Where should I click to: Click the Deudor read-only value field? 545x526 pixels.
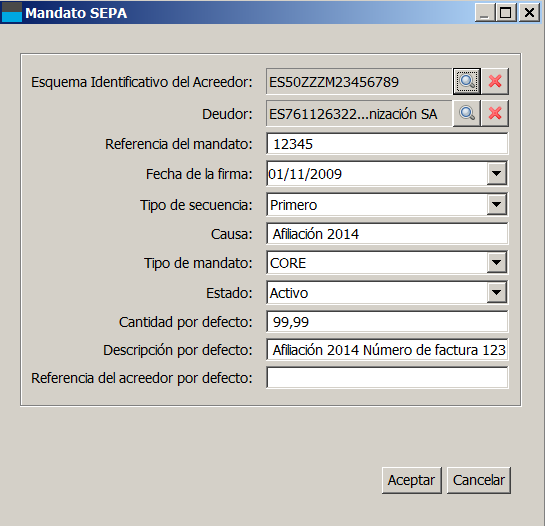(359, 114)
